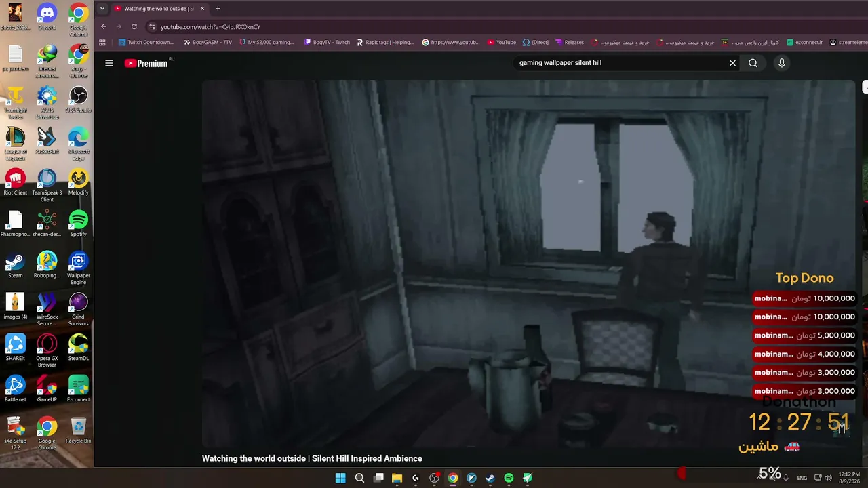Open Battle.net desktop shortcut
The height and width of the screenshot is (488, 868).
point(15,389)
